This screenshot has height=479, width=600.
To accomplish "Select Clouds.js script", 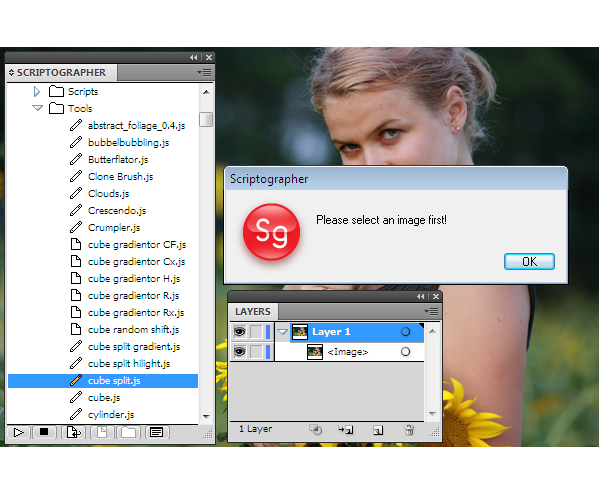I will coord(108,194).
